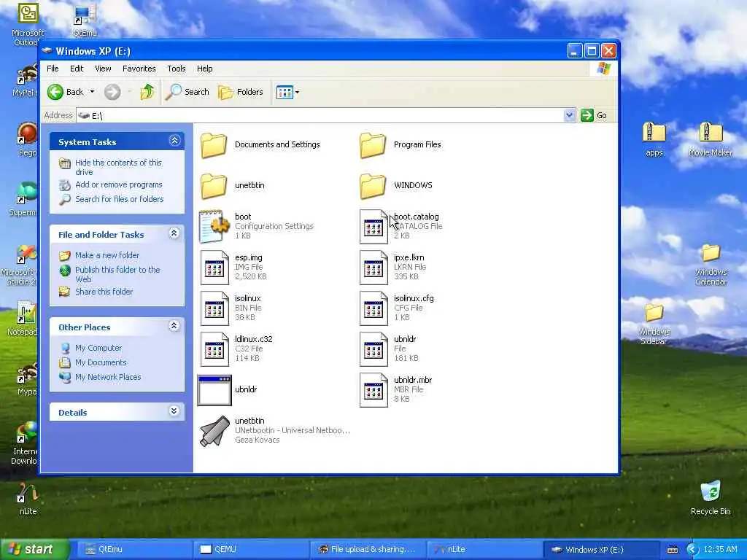Switch to QEMU taskbar button
Image resolution: width=747 pixels, height=560 pixels.
(x=252, y=550)
